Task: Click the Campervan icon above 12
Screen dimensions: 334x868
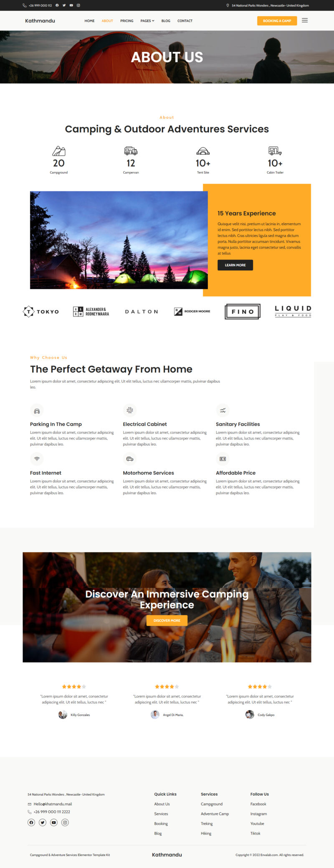Action: 131,151
